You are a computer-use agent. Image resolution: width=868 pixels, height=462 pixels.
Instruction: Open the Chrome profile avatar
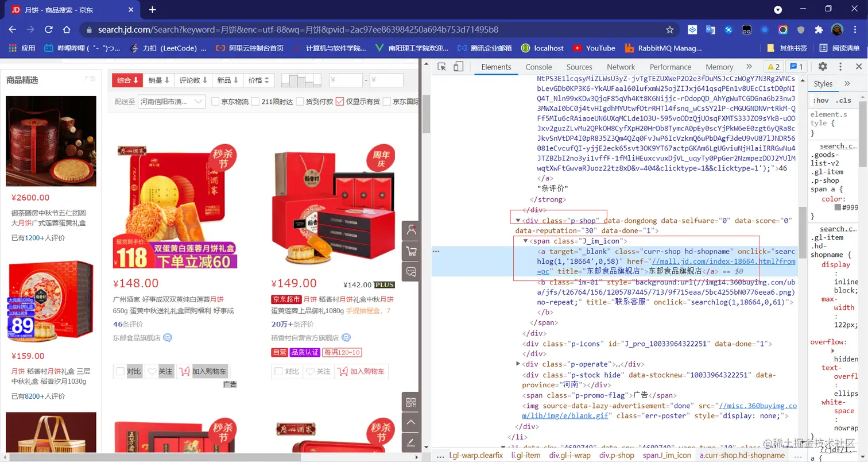point(837,29)
